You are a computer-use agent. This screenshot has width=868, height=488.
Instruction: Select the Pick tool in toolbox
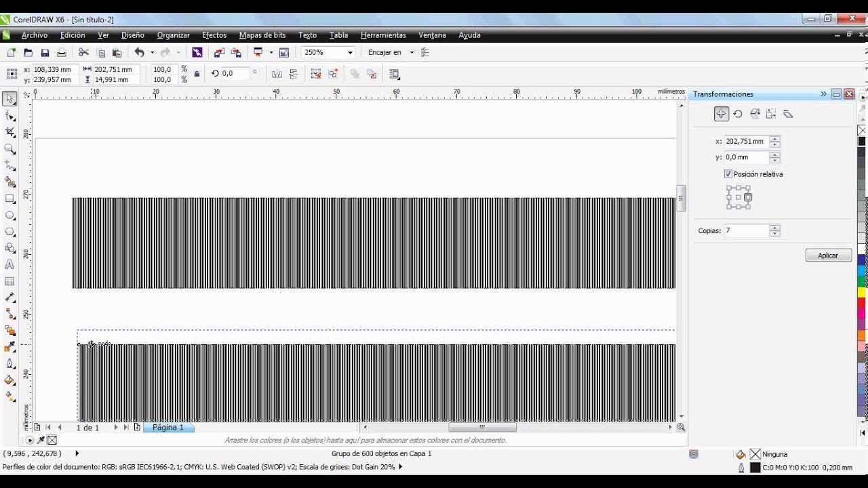(x=9, y=99)
